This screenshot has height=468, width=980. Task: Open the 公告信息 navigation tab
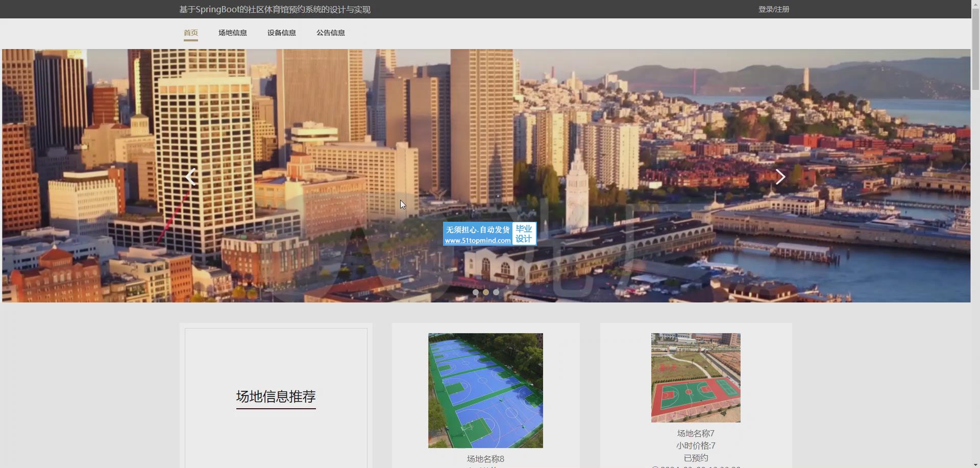(x=331, y=33)
